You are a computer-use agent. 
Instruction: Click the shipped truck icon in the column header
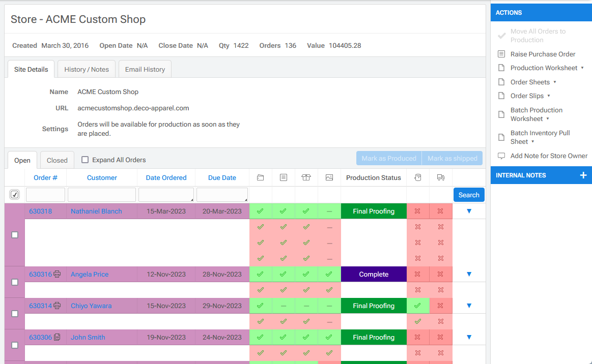click(441, 177)
